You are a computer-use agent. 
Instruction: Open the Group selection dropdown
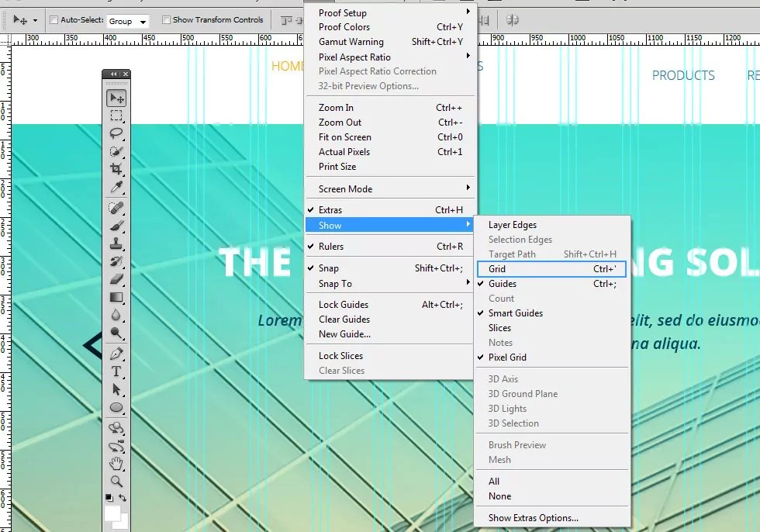(x=129, y=21)
